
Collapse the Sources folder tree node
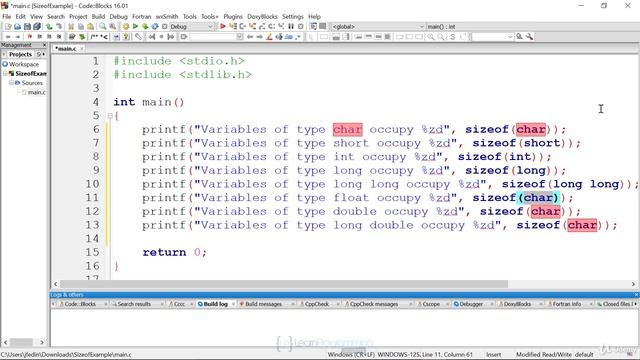point(11,83)
